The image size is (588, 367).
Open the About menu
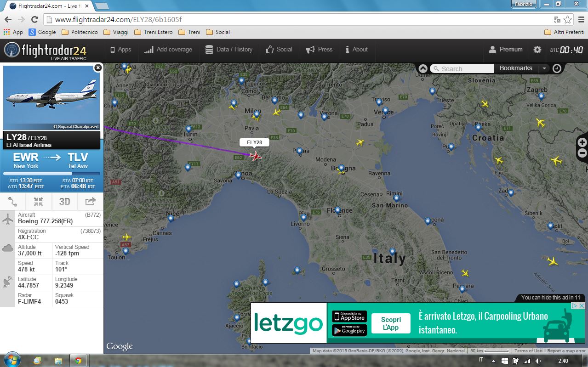click(356, 50)
